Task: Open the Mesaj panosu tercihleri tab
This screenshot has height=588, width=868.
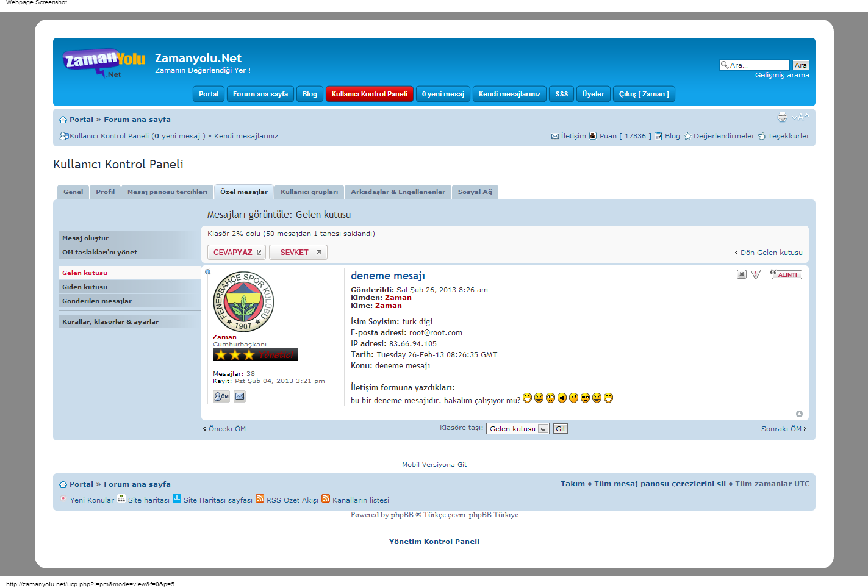Action: pyautogui.click(x=167, y=192)
